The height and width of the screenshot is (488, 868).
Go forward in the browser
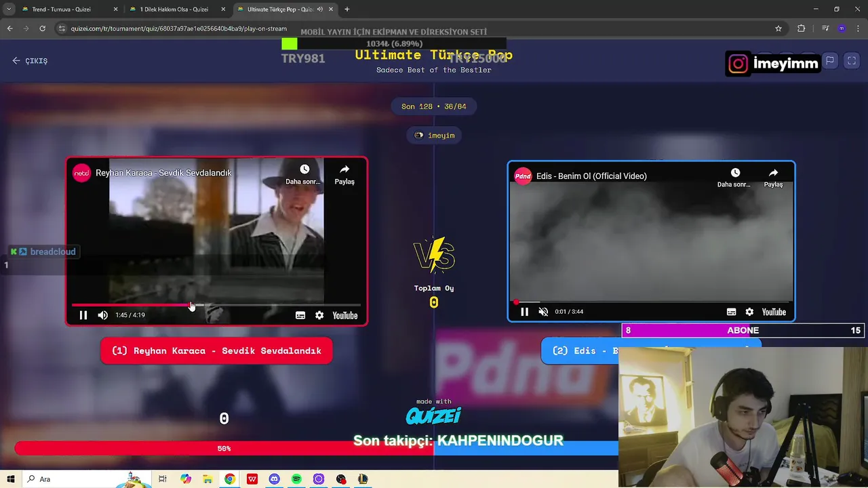coord(26,28)
